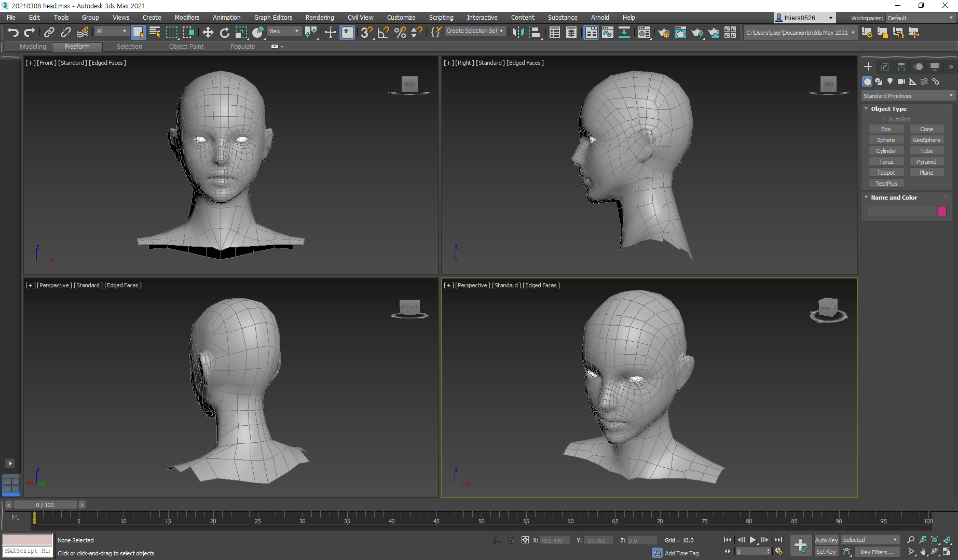Screen dimensions: 958x560
Task: Open the View reference coordinate system dropdown
Action: (x=284, y=31)
